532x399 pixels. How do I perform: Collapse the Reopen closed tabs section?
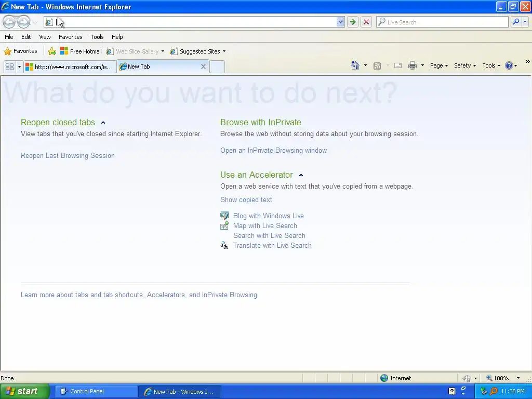tap(103, 123)
